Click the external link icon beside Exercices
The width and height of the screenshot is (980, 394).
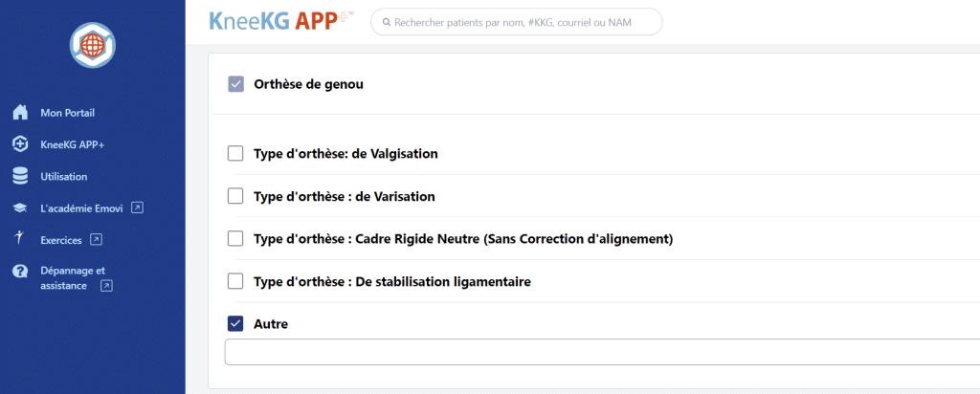click(x=96, y=239)
